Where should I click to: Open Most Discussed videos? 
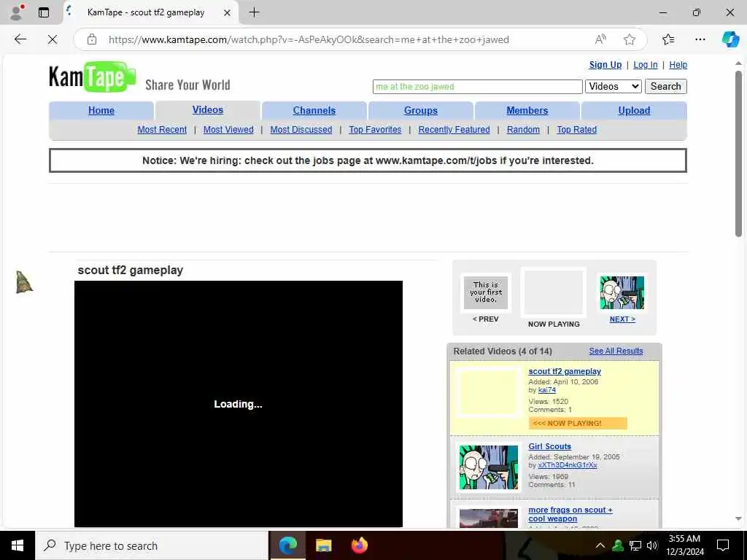pos(301,130)
